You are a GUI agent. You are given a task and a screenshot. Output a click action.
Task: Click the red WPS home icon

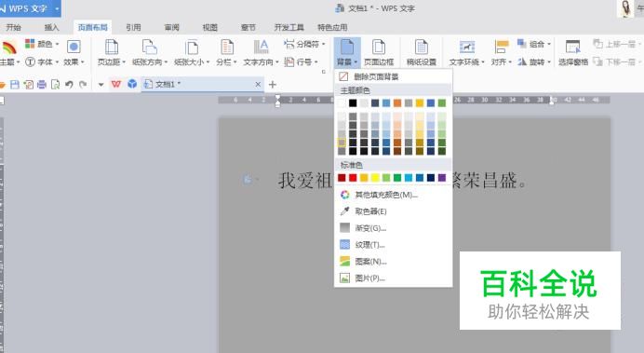pyautogui.click(x=116, y=84)
